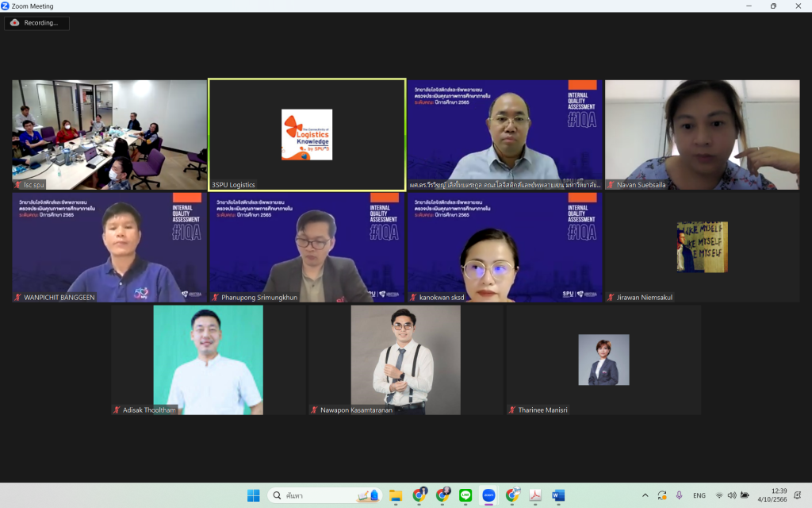Click the muted mic icon for Navan Suebsaila

click(611, 184)
